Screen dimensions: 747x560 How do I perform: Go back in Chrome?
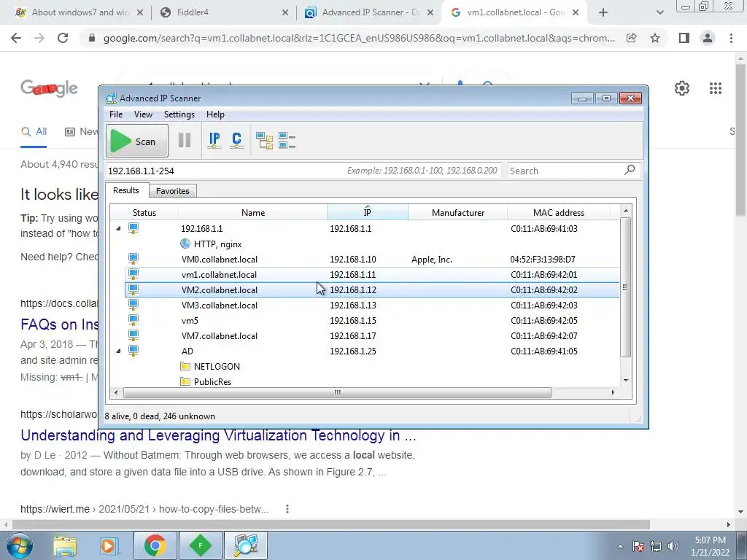point(16,38)
